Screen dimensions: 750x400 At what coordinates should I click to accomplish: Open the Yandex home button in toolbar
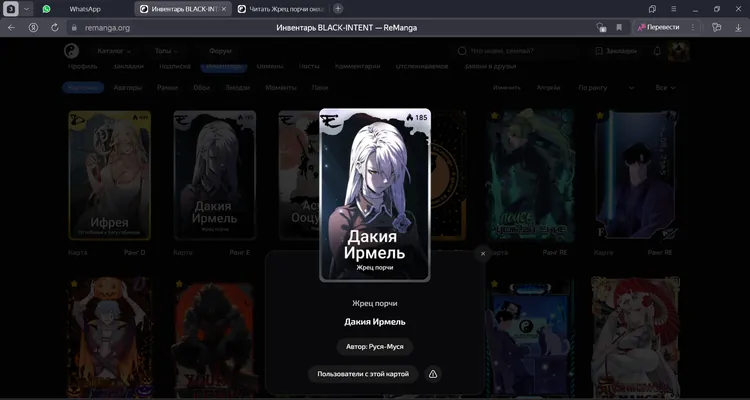tap(33, 28)
